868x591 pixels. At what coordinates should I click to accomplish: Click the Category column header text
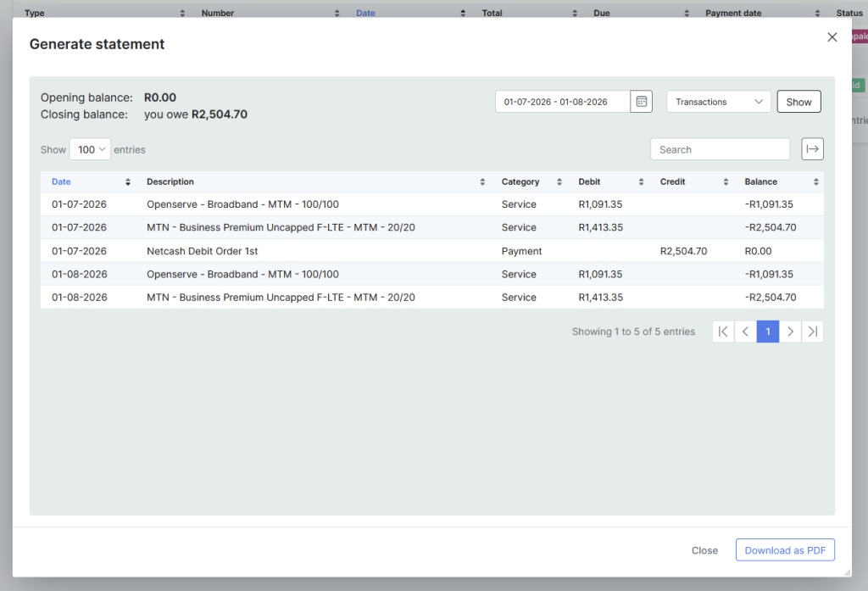[x=520, y=181]
